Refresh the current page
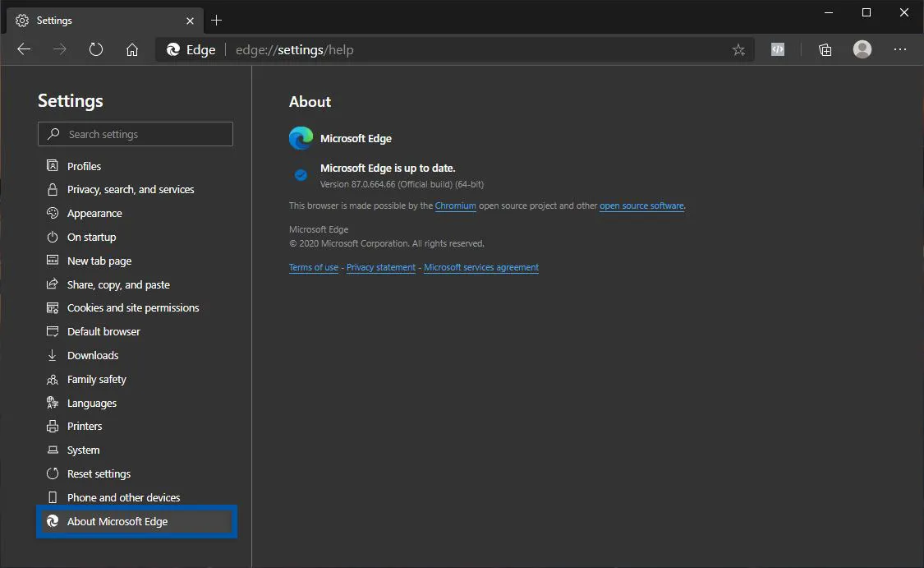 click(x=96, y=49)
